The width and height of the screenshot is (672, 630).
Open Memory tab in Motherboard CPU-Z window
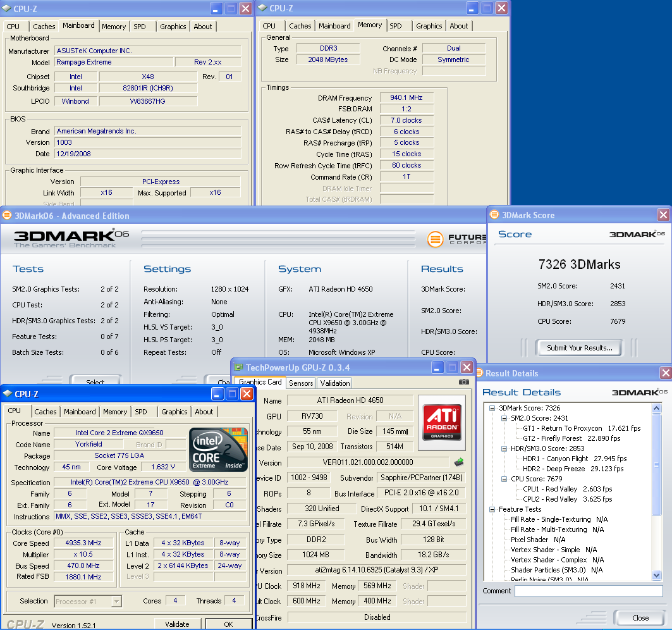coord(114,26)
